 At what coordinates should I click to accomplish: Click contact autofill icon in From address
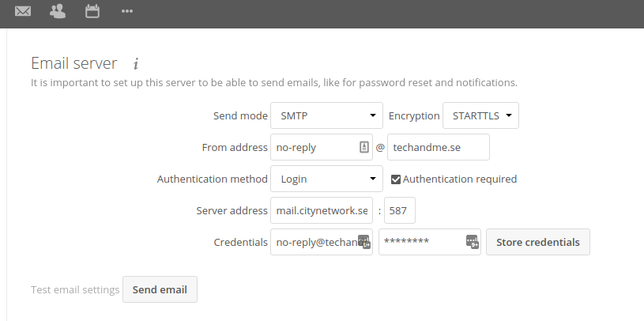(364, 147)
